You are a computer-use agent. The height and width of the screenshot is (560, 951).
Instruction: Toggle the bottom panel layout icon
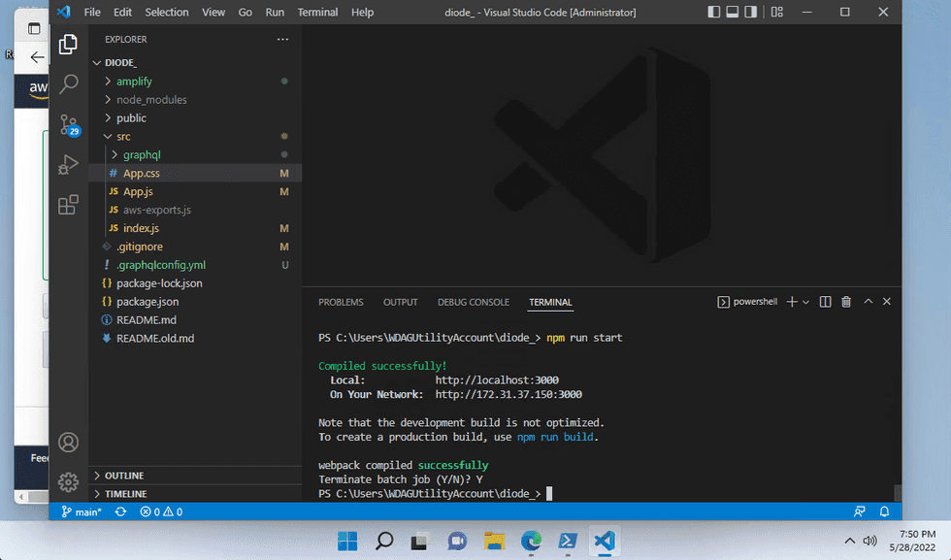(x=732, y=13)
